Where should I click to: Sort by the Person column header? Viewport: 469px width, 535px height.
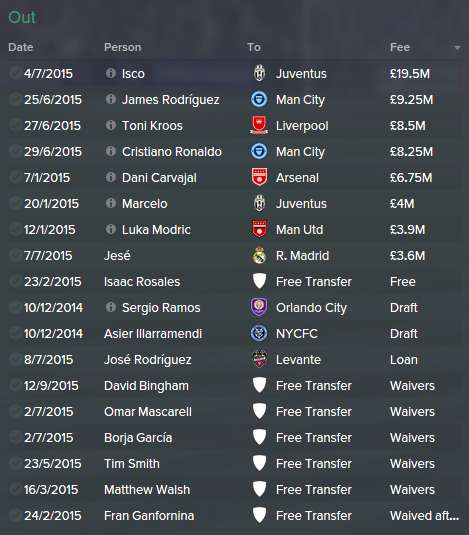(x=122, y=47)
